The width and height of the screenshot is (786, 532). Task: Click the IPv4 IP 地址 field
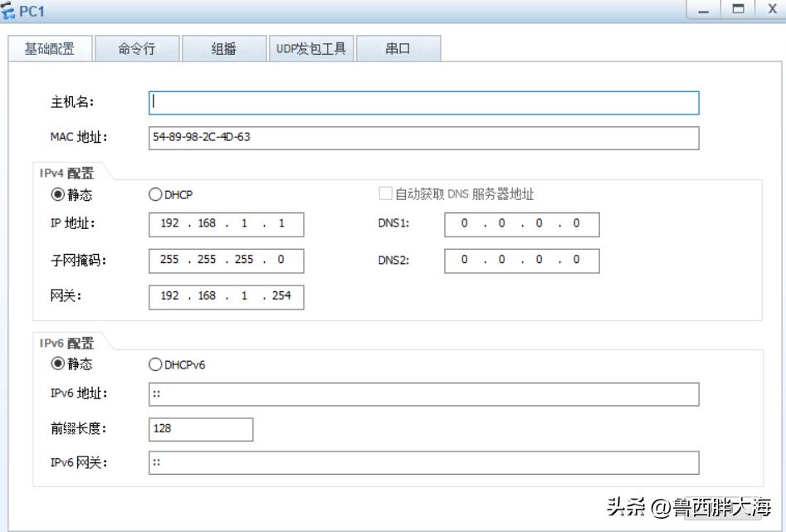tap(226, 225)
